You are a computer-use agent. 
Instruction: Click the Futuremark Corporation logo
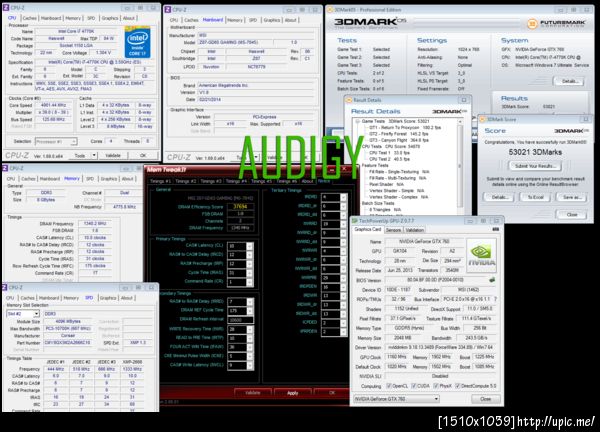pos(557,24)
